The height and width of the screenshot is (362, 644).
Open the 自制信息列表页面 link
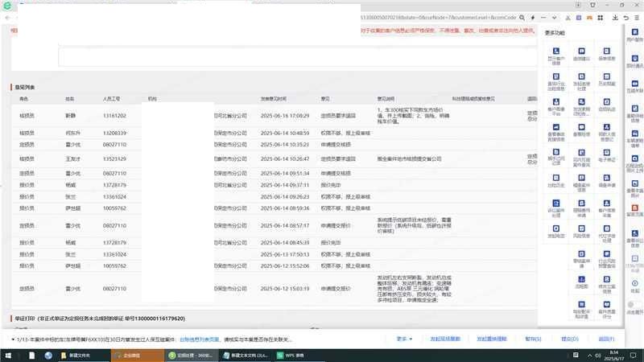(196, 339)
